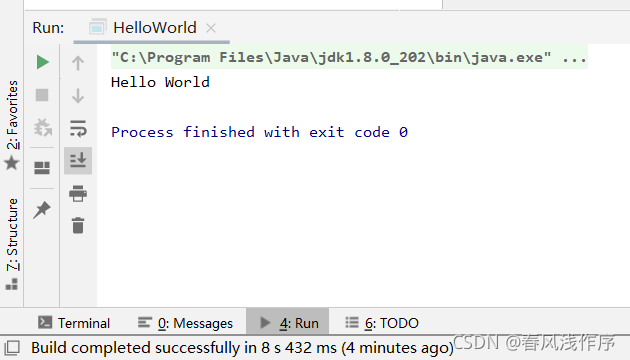
Task: Click the HelloWorld tab's application icon
Action: 97,27
